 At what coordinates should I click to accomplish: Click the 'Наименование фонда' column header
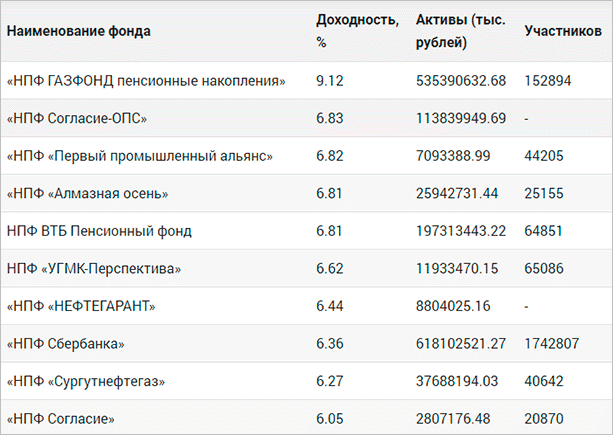(x=78, y=31)
